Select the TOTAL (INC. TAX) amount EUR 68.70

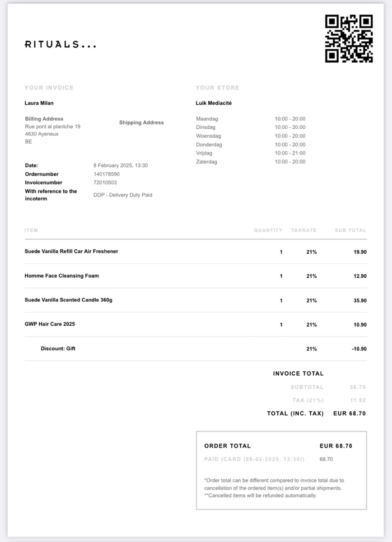349,413
